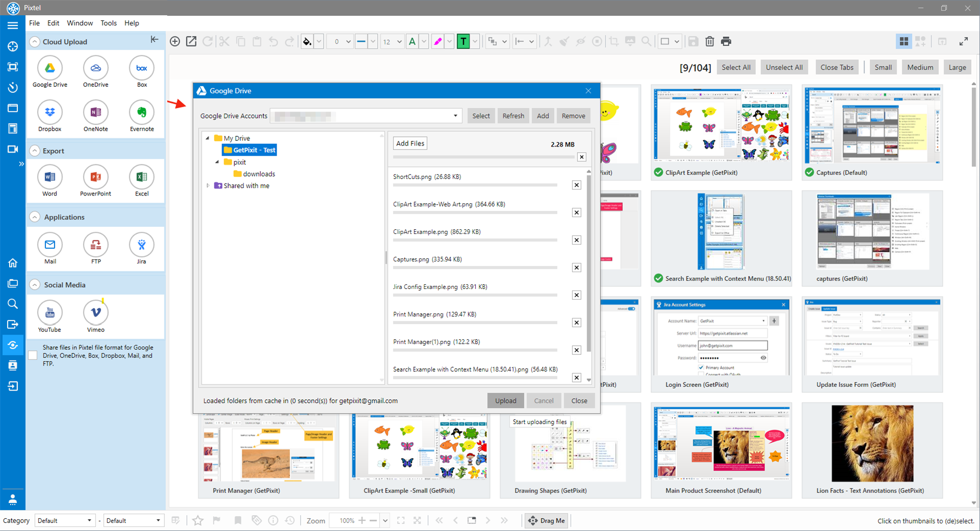
Task: Click the Remove account button
Action: click(573, 116)
